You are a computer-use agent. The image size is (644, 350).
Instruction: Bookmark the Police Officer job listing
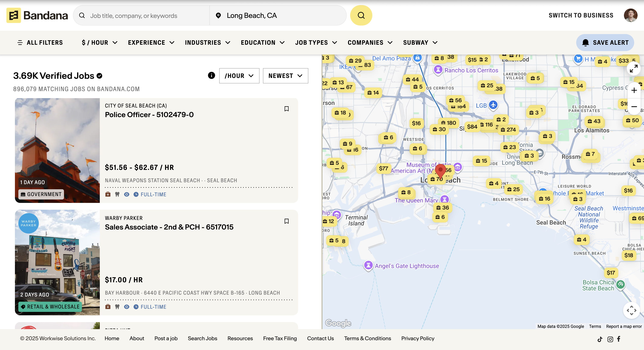pyautogui.click(x=287, y=109)
